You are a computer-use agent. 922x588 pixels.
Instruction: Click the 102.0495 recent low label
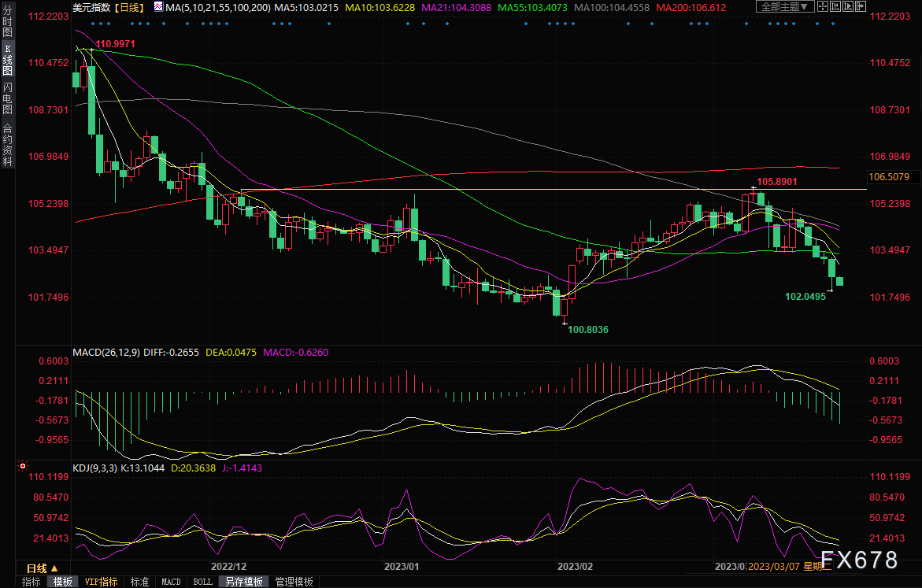coord(805,296)
